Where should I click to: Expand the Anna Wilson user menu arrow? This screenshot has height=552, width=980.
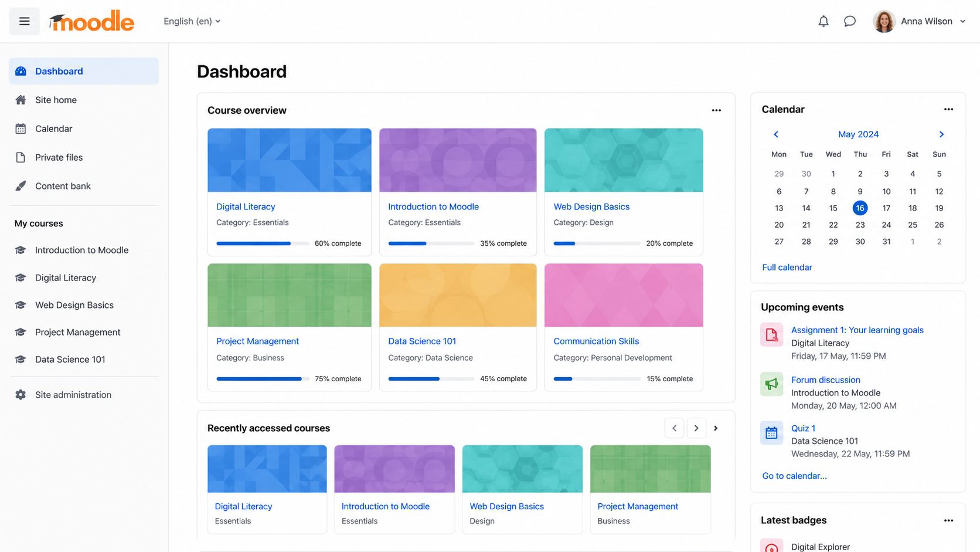click(x=962, y=21)
